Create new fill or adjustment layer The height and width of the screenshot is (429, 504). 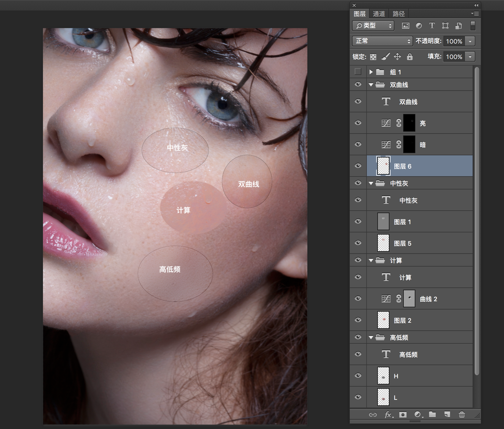coord(418,414)
